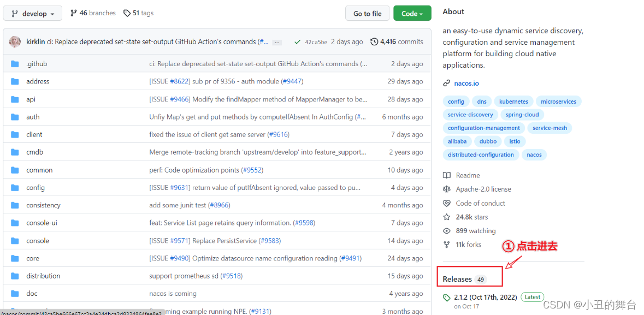Screen dimensions: 644x315
Task: Open Readme via book icon
Action: (x=447, y=175)
